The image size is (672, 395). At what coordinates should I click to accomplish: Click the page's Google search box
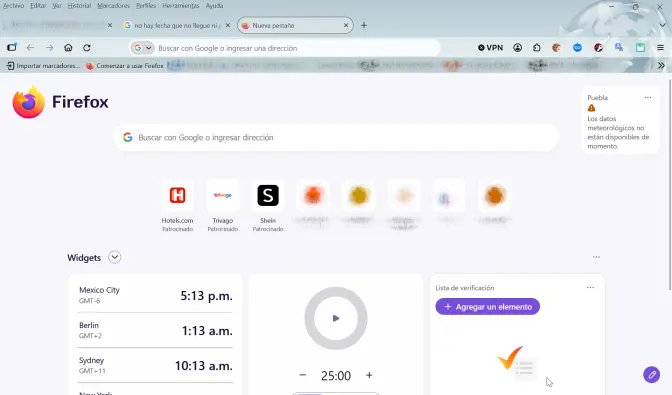point(336,138)
